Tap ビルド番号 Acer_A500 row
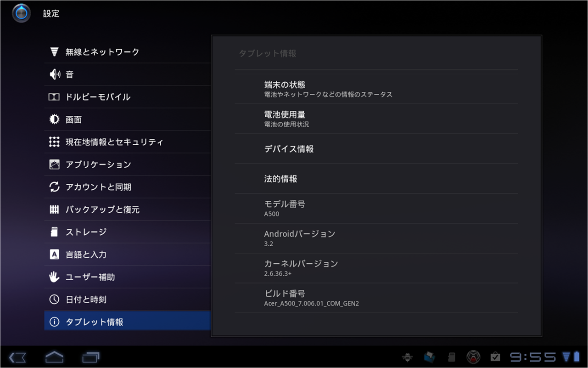This screenshot has width=588, height=368. click(x=376, y=298)
